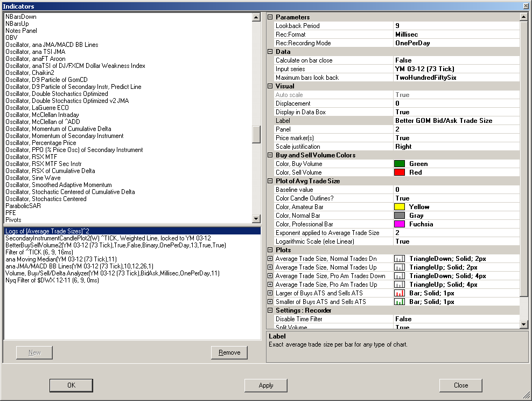
Task: Click the plot style icon for Normal Trades Up
Action: tap(400, 267)
